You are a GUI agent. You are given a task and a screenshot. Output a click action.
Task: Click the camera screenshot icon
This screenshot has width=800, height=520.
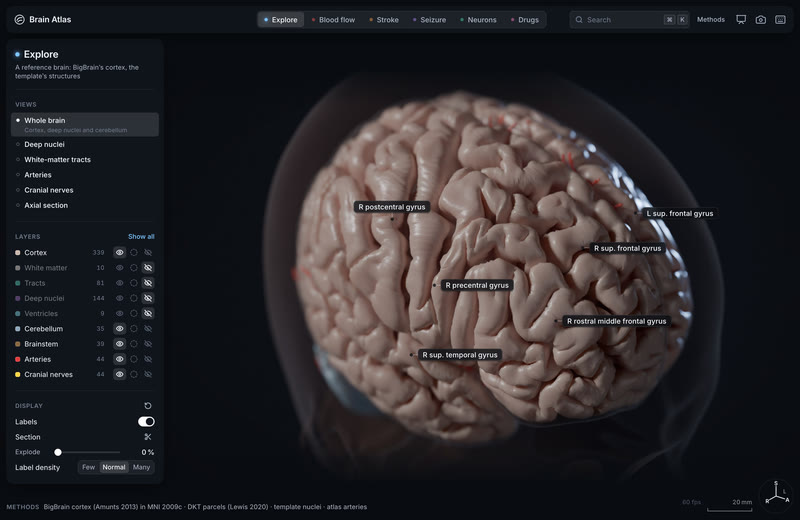[760, 19]
